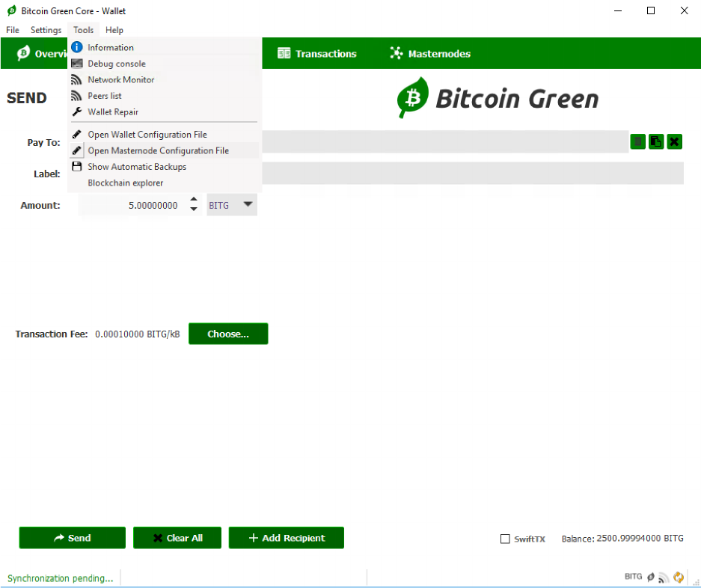This screenshot has width=701, height=588.
Task: Increase amount with up stepper arrow
Action: click(194, 200)
